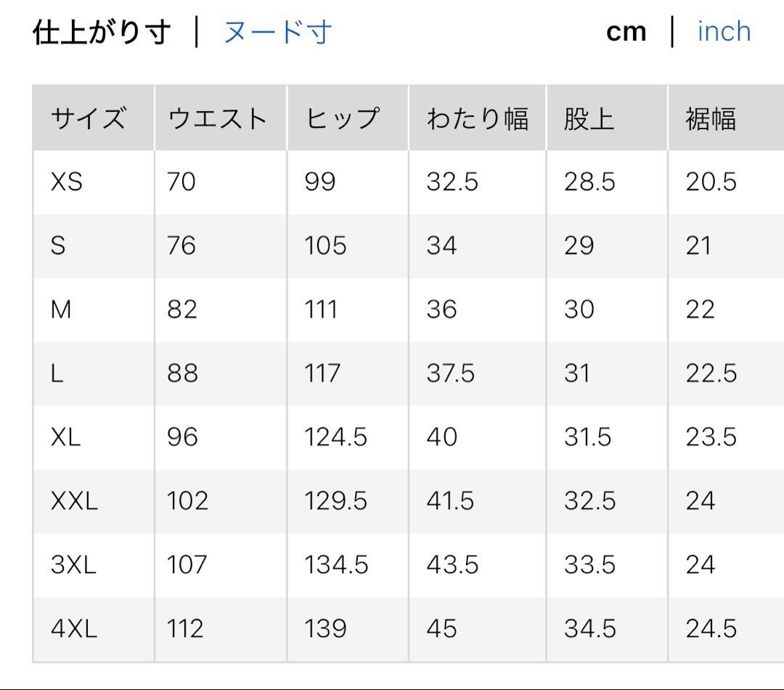The image size is (784, 690).
Task: Select the L size row label
Action: [57, 373]
